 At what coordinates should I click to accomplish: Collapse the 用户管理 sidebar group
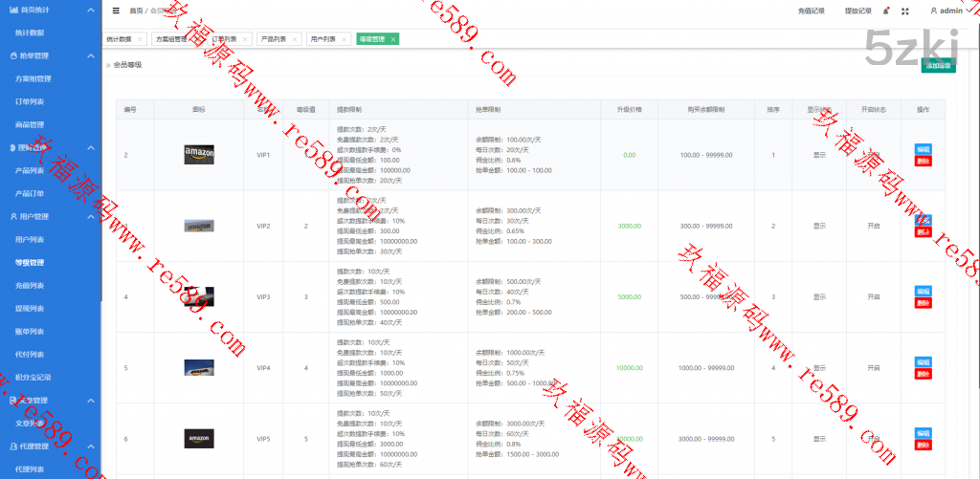click(x=90, y=217)
